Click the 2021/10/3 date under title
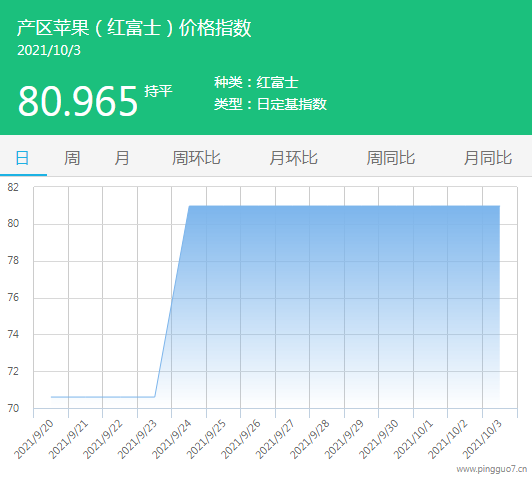Viewport: 532px width, 479px height. click(49, 51)
